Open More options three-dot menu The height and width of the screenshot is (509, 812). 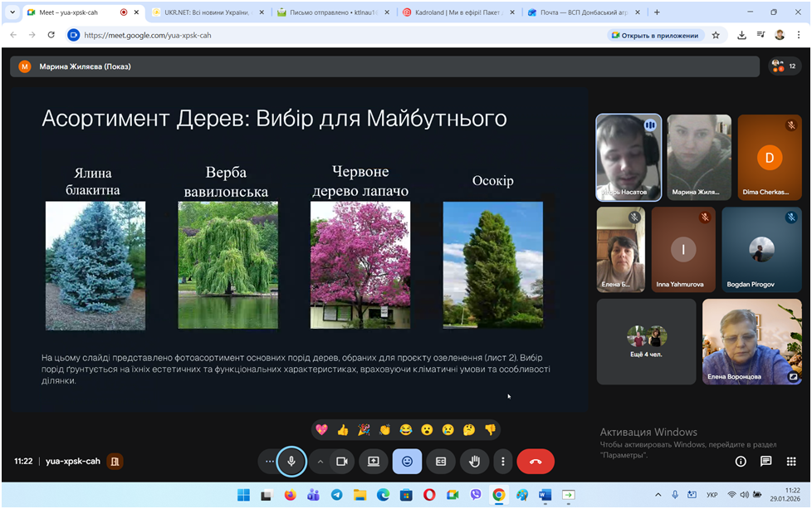(502, 461)
